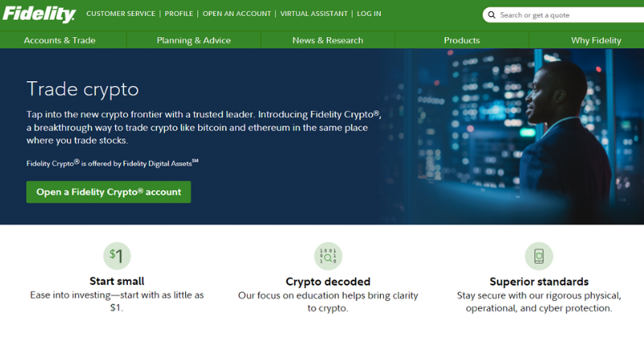
Task: Launch the Virtual Assistant link
Action: click(314, 14)
